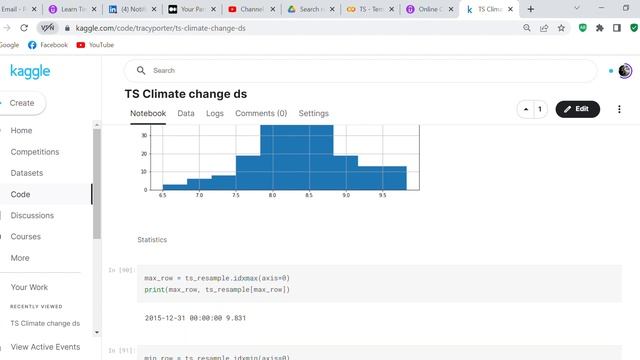Viewport: 640px width, 360px height.
Task: Open the VPN extension badge in address bar
Action: [x=47, y=28]
